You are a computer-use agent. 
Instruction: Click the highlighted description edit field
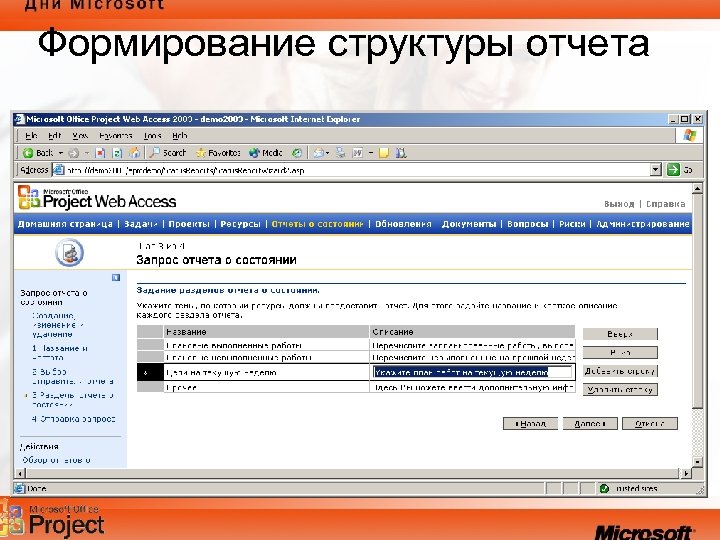pyautogui.click(x=472, y=372)
